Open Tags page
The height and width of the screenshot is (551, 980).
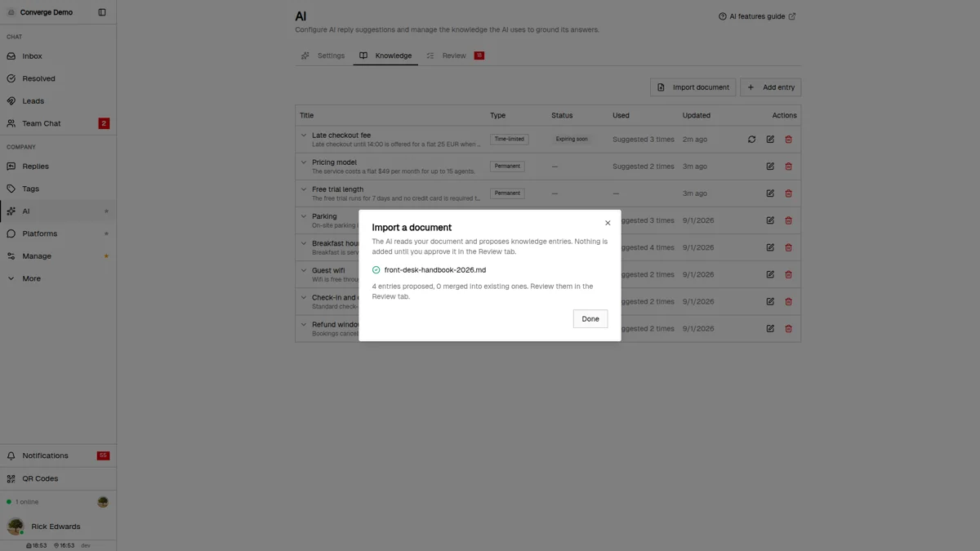(x=58, y=189)
